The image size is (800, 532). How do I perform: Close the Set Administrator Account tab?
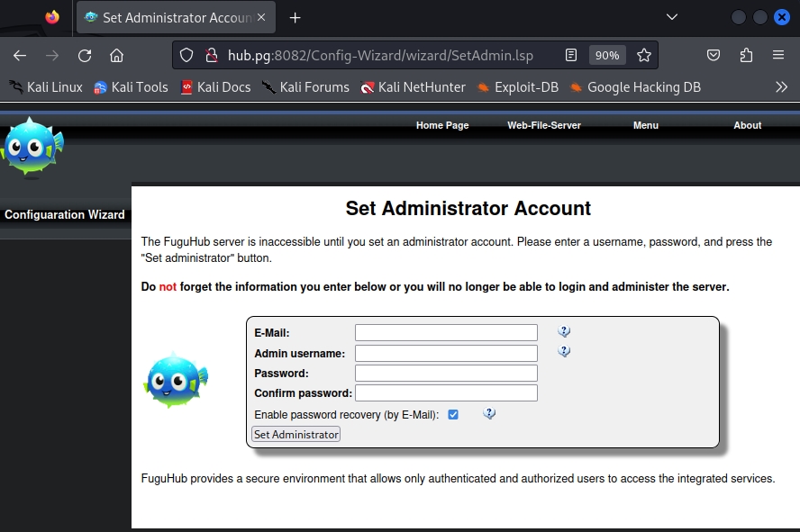coord(261,17)
